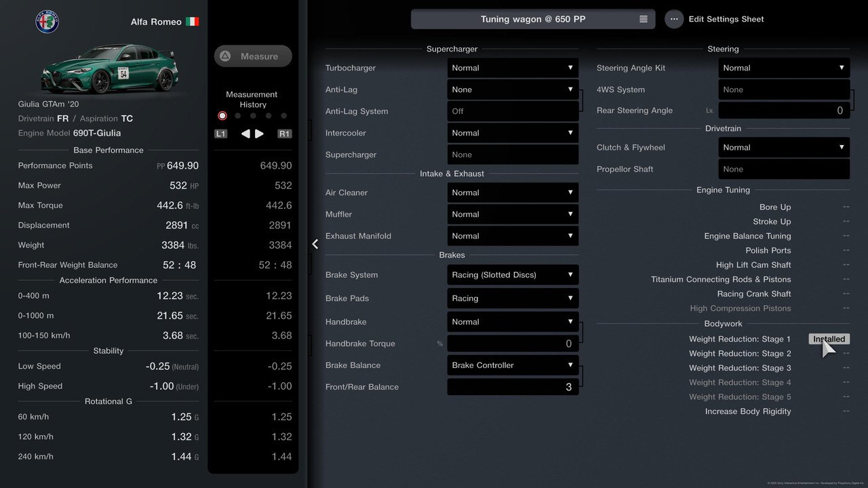
Task: Select High Compression Pistons option
Action: click(741, 308)
